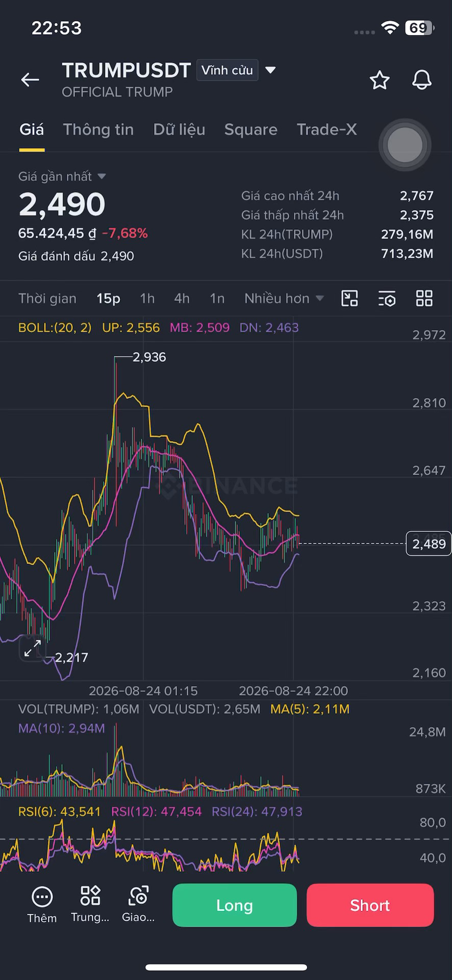This screenshot has width=452, height=980.
Task: Select the 4h timeframe
Action: (182, 299)
